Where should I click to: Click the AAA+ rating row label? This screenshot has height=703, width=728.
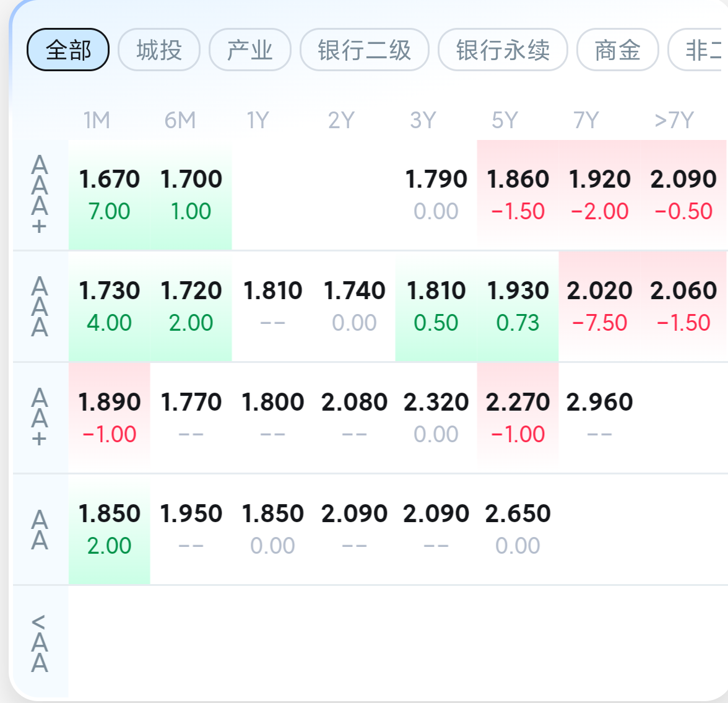[40, 194]
